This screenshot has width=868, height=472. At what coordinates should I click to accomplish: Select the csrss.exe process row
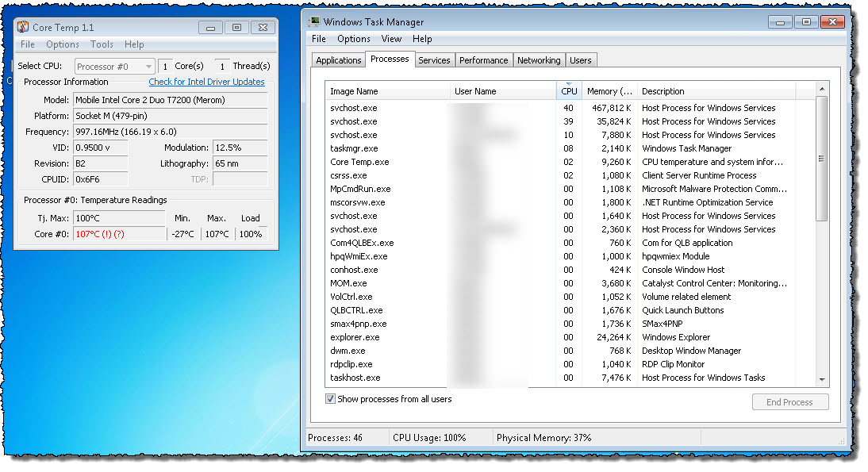tap(560, 175)
